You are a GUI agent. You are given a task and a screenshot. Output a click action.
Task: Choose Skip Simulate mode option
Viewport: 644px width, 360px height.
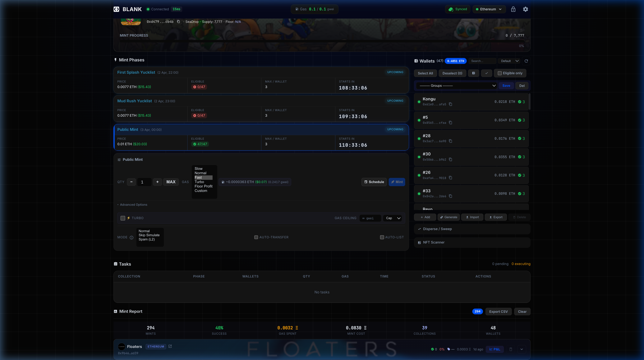pos(149,235)
